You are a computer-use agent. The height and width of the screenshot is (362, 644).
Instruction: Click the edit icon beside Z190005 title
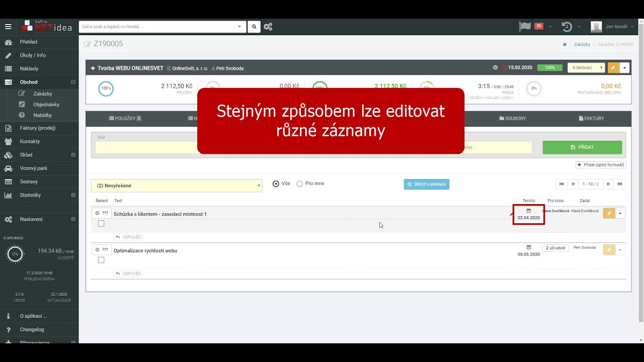pyautogui.click(x=88, y=44)
